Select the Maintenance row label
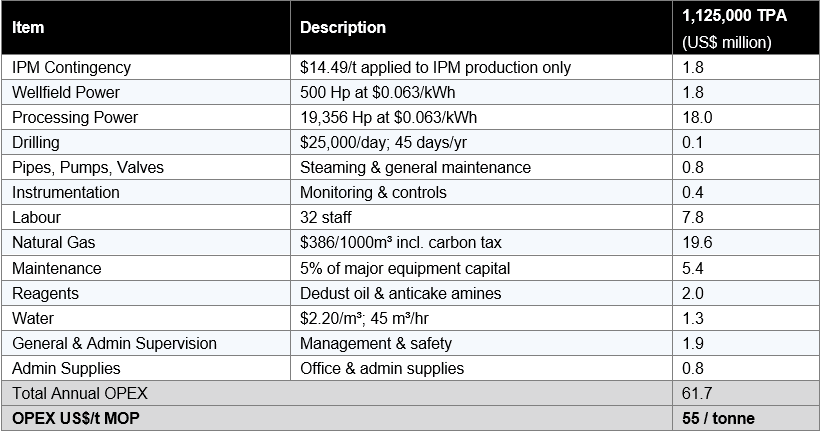 pos(56,268)
